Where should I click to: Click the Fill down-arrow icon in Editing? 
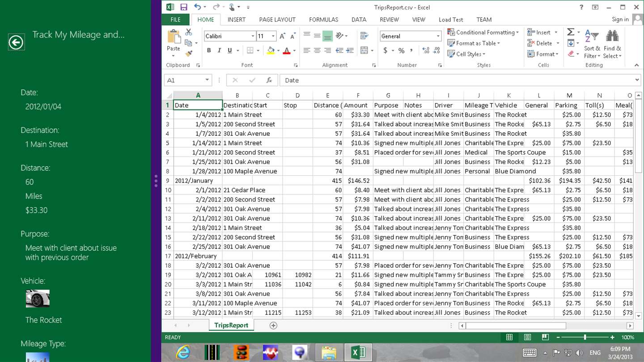point(571,43)
